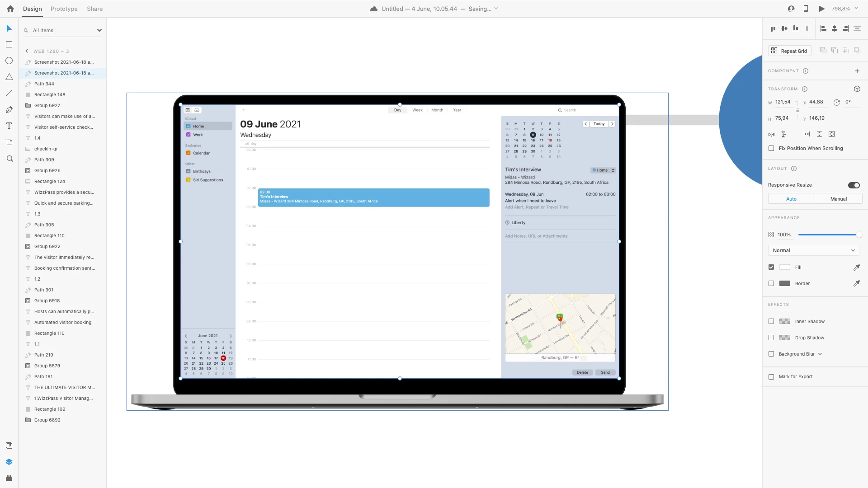Expand the All Items filter dropdown
The height and width of the screenshot is (488, 868).
pos(99,30)
